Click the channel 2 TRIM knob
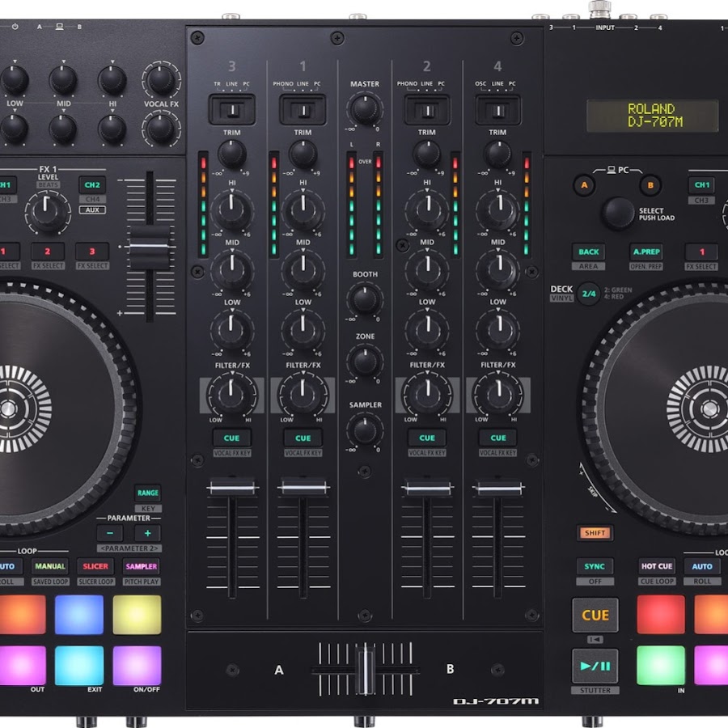 coord(427,154)
